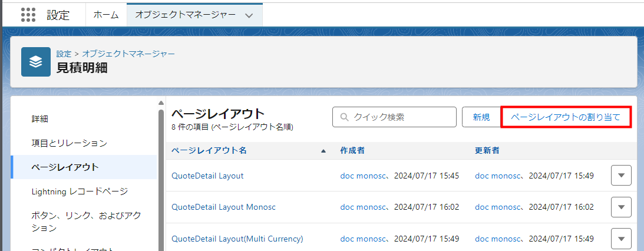Expand the オブジェクトマネージャー tab chevron

(249, 16)
